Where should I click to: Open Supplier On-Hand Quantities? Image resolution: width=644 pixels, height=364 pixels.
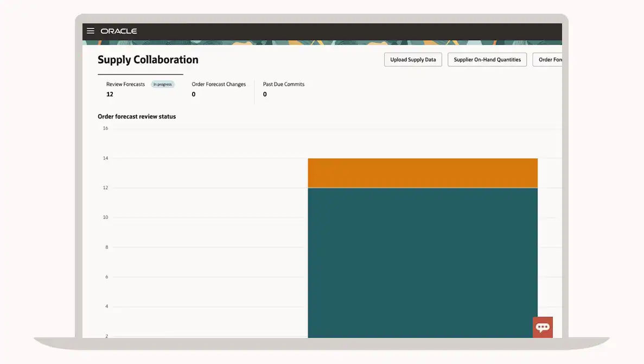point(487,60)
